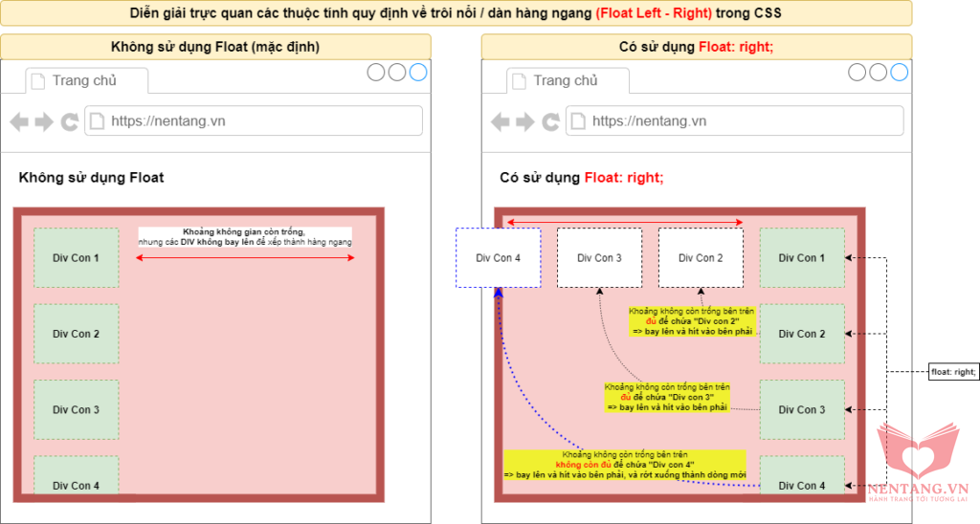Screen dimensions: 980x524
Task: Click the right browser's nentang.vn address field
Action: click(x=735, y=120)
